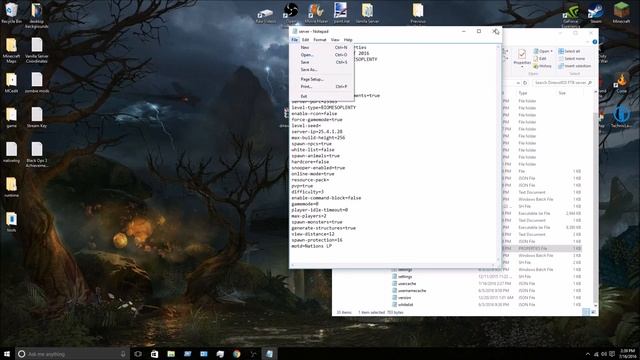640x360 pixels.
Task: Select the Black Ops 3 Achievements file icon
Action: click(37, 154)
